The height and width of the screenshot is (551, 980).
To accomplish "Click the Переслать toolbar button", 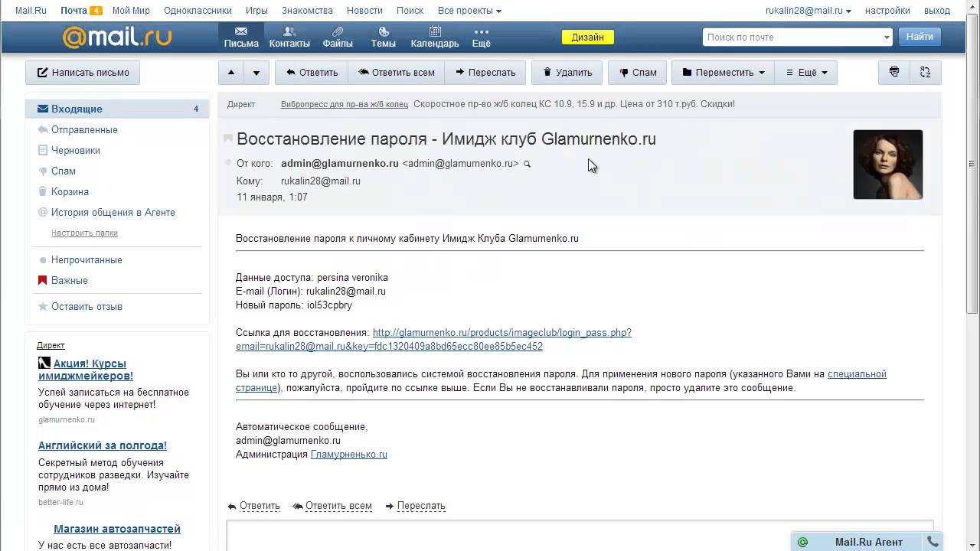I will point(485,73).
